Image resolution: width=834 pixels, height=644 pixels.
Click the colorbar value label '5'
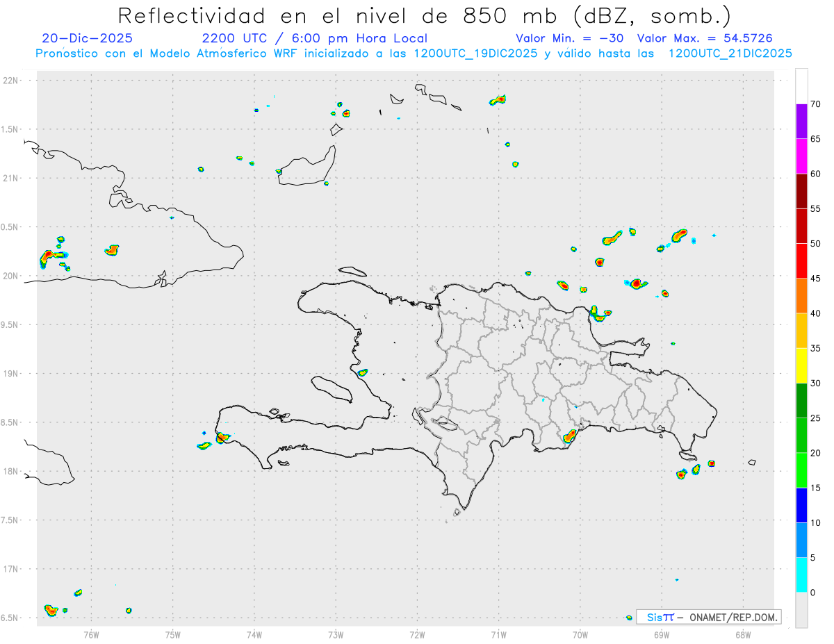(x=812, y=557)
